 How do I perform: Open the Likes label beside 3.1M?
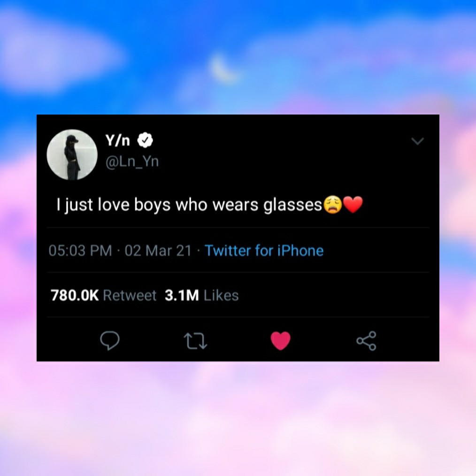[x=221, y=295]
